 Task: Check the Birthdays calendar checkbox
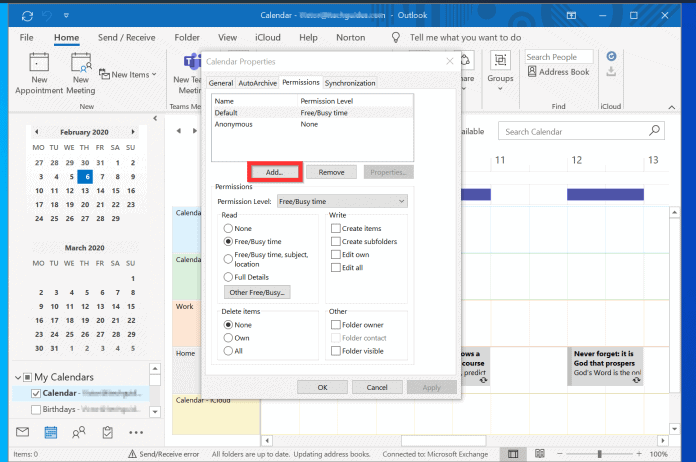pyautogui.click(x=36, y=409)
